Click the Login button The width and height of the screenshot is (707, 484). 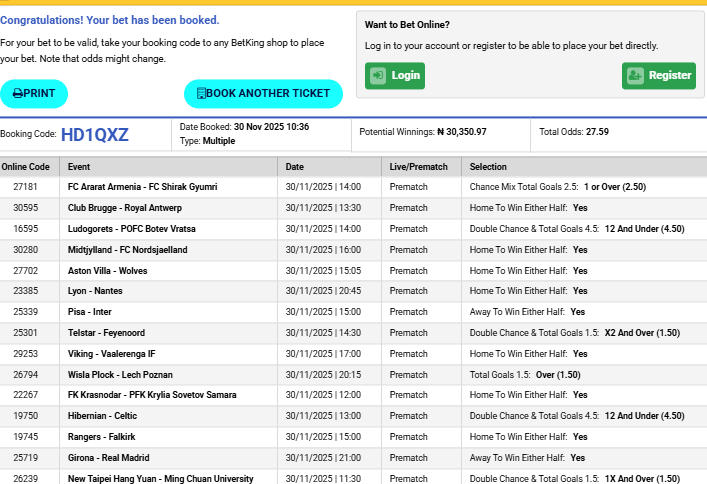click(395, 76)
